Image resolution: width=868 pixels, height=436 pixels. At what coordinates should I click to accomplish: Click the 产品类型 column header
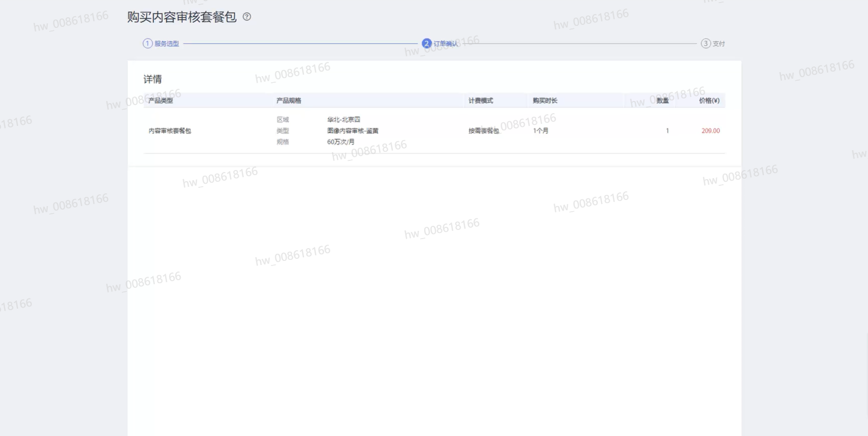161,100
